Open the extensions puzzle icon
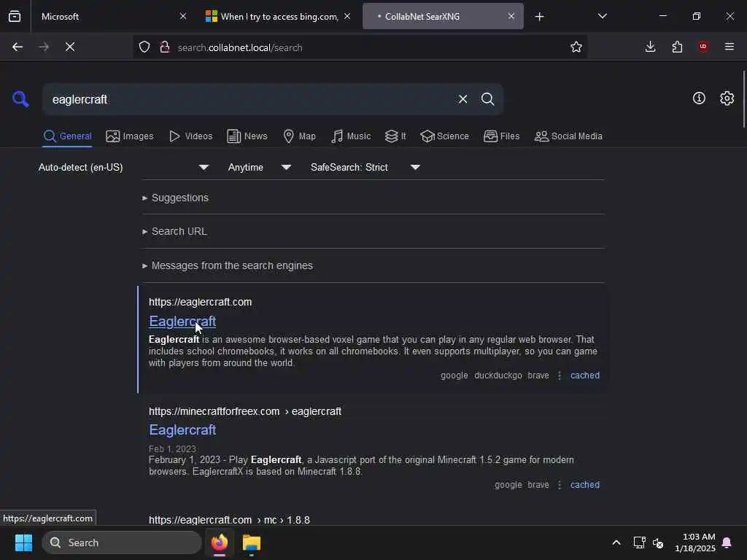The height and width of the screenshot is (560, 747). point(677,47)
